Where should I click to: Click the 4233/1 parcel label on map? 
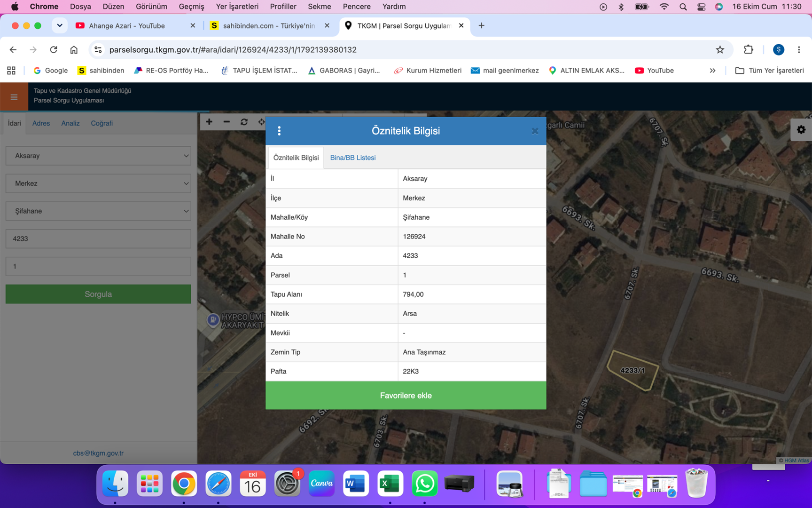pyautogui.click(x=632, y=371)
